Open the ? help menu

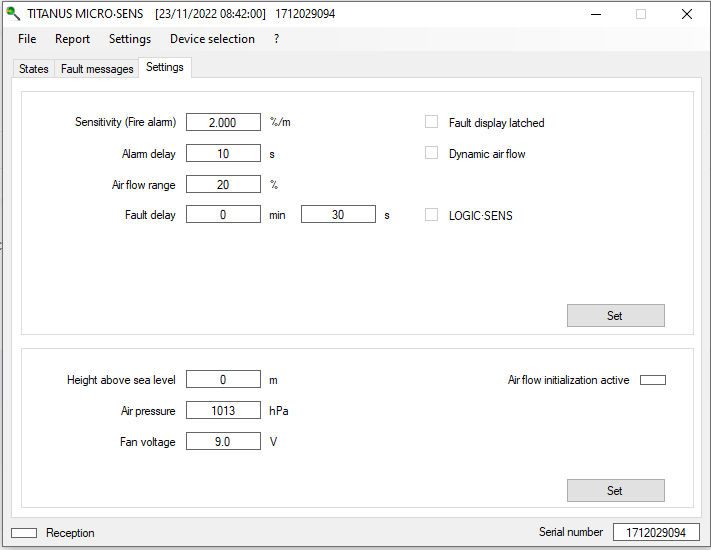(276, 39)
